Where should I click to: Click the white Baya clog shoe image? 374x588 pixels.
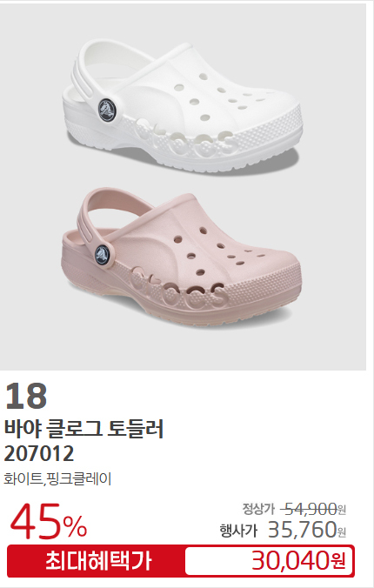182,106
